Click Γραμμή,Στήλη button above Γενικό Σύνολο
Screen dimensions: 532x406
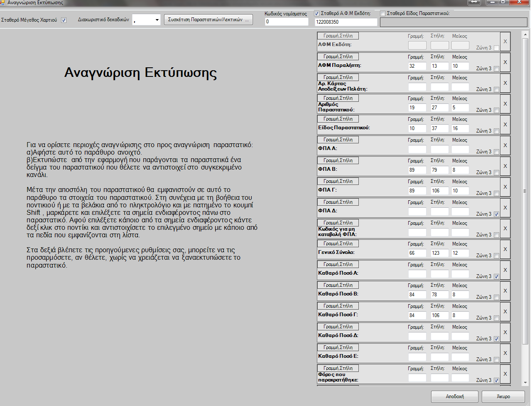338,244
